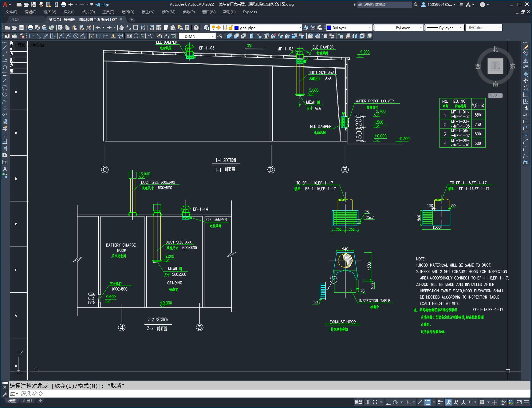Click the search magnifier in title bar

pos(416,4)
